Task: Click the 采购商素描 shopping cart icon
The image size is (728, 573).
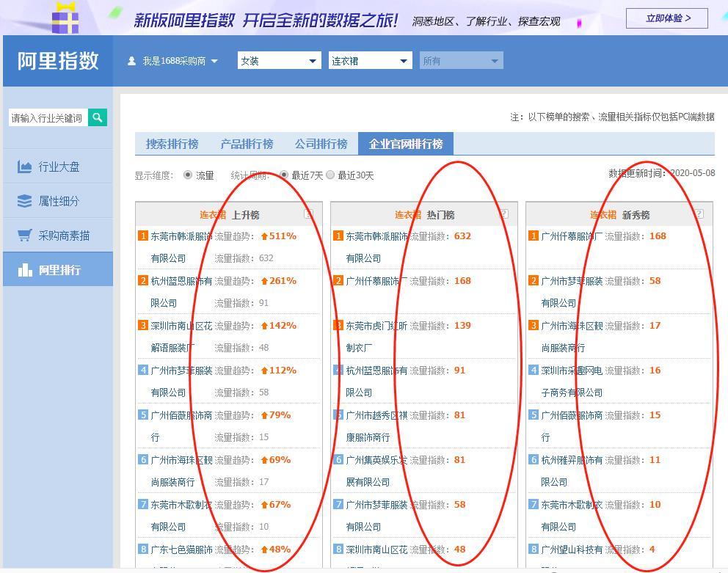Action: pyautogui.click(x=24, y=236)
